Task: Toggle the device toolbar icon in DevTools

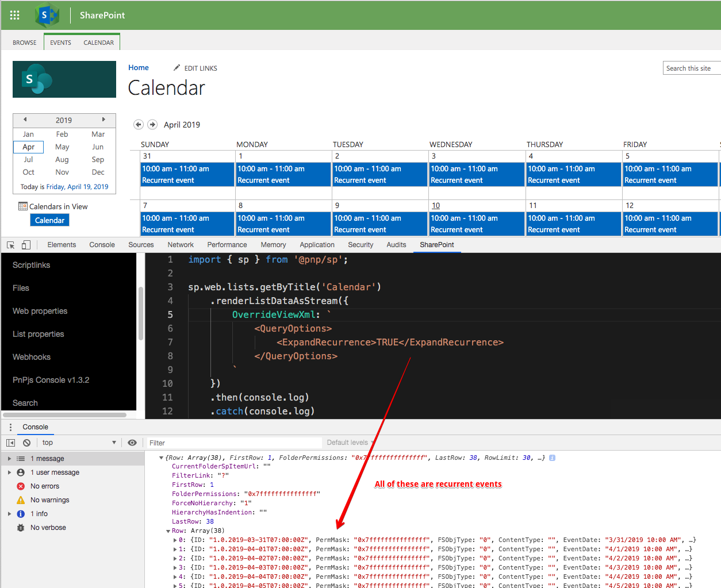Action: tap(26, 245)
